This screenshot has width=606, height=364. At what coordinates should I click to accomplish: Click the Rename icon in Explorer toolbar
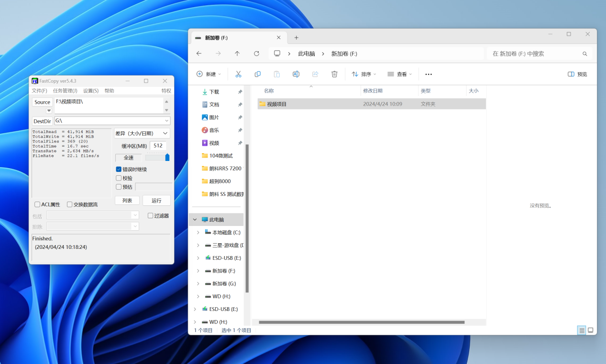[x=296, y=74]
